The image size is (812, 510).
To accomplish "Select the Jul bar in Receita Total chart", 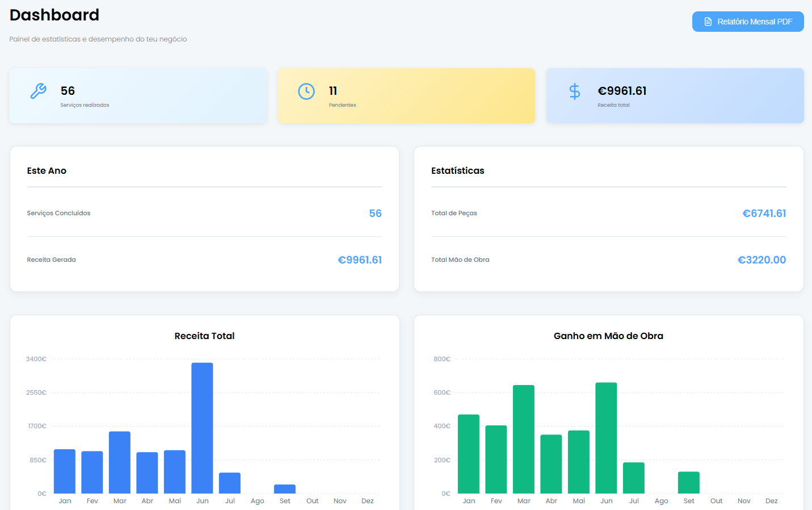I will (x=230, y=483).
